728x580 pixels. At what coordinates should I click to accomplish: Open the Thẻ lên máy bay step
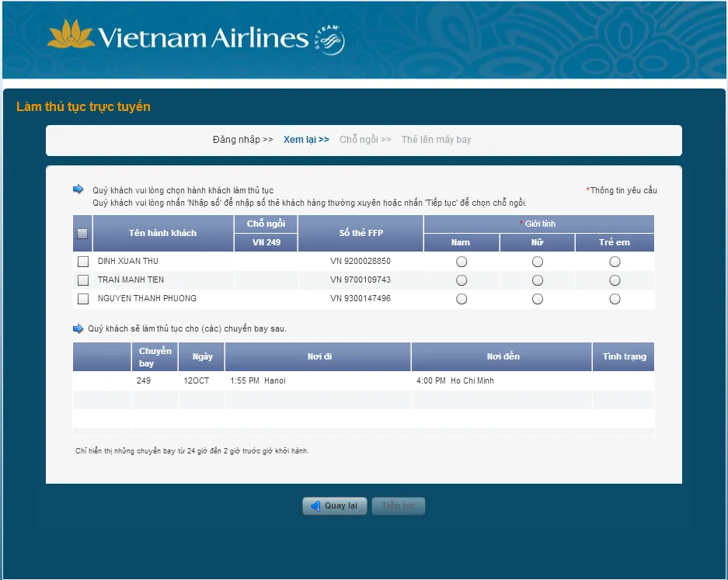click(436, 140)
